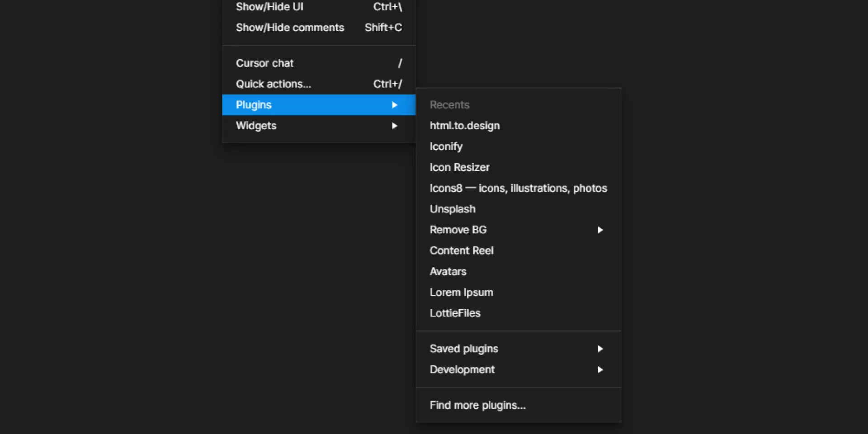868x434 pixels.
Task: Run the html.to.design plugin
Action: pyautogui.click(x=519, y=126)
